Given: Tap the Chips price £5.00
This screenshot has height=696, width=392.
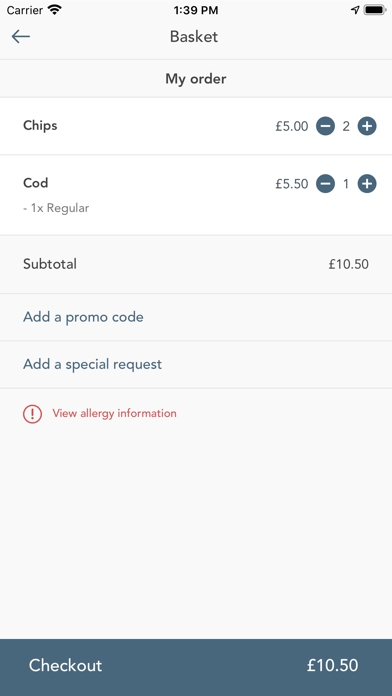Looking at the screenshot, I should coord(291,127).
